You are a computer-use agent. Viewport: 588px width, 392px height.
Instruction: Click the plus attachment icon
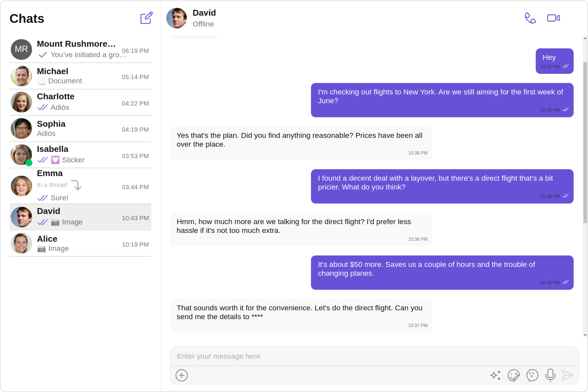[x=181, y=375]
